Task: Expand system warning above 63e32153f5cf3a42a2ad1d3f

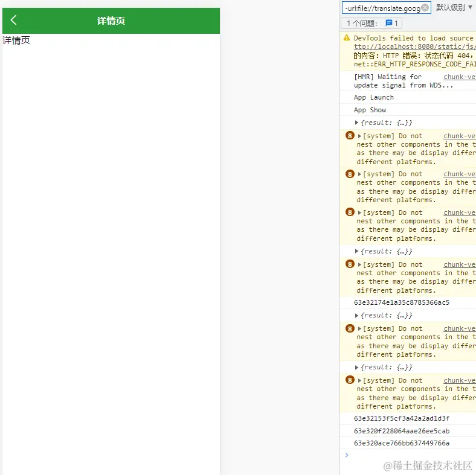Action: pos(359,380)
